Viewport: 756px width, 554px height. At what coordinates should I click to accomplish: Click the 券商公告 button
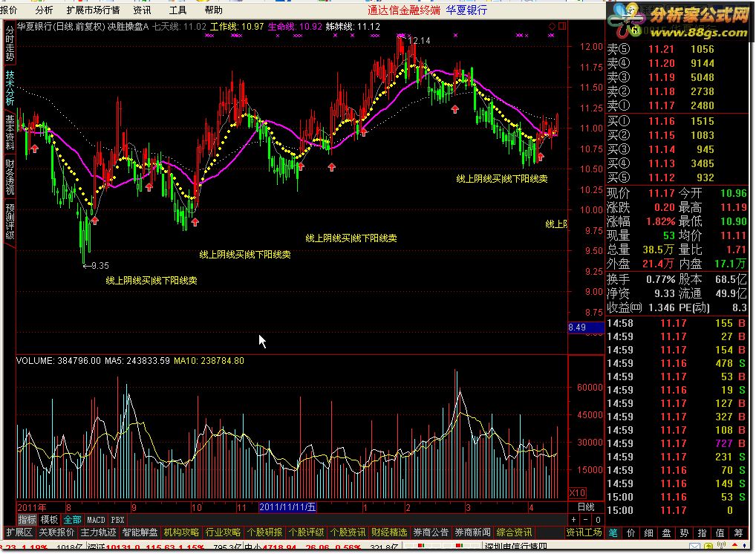click(x=431, y=532)
